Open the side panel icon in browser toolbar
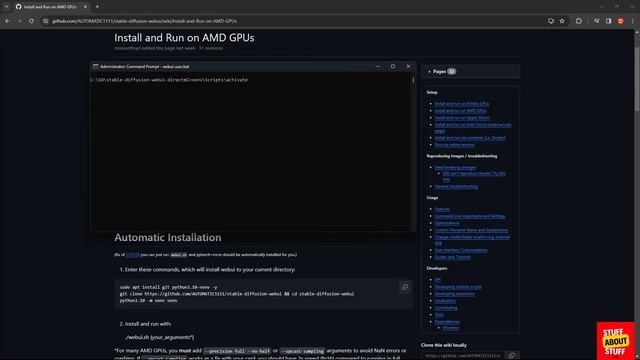 (608, 21)
